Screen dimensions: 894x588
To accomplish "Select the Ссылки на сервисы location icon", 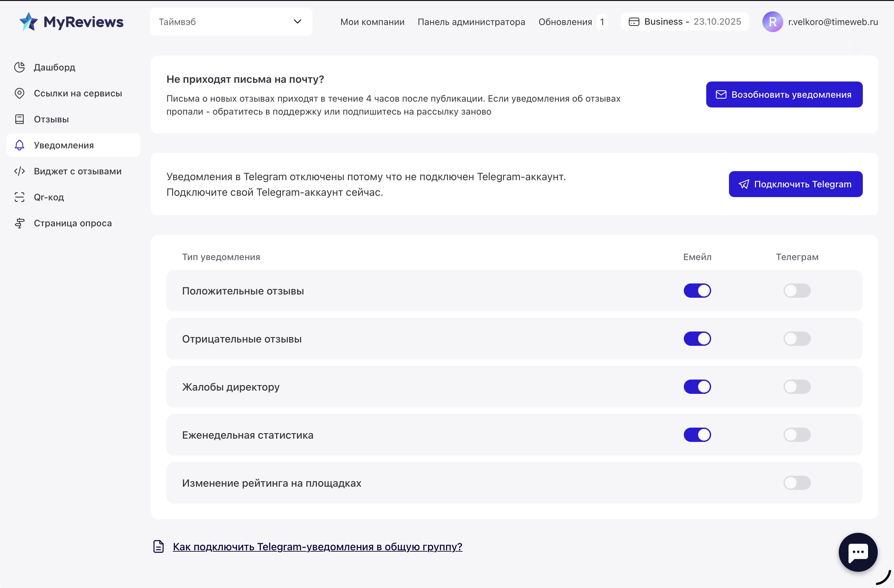I will 19,93.
